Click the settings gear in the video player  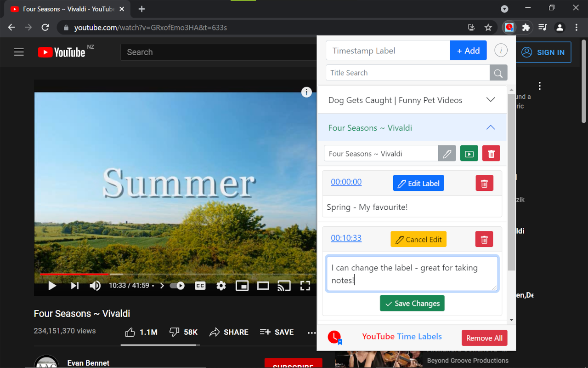click(x=221, y=286)
